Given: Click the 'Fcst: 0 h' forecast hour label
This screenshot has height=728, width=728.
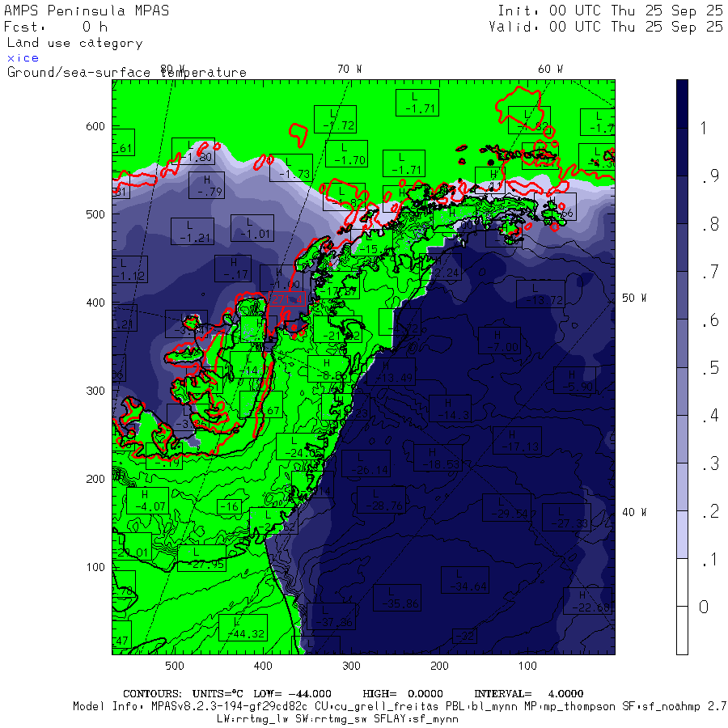Looking at the screenshot, I should pyautogui.click(x=56, y=27).
